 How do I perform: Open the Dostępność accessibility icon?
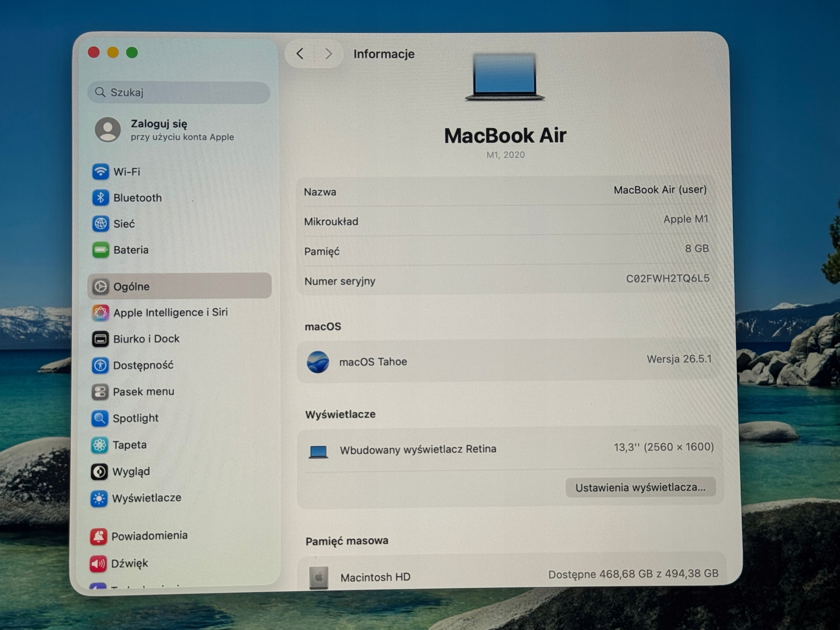pyautogui.click(x=100, y=365)
